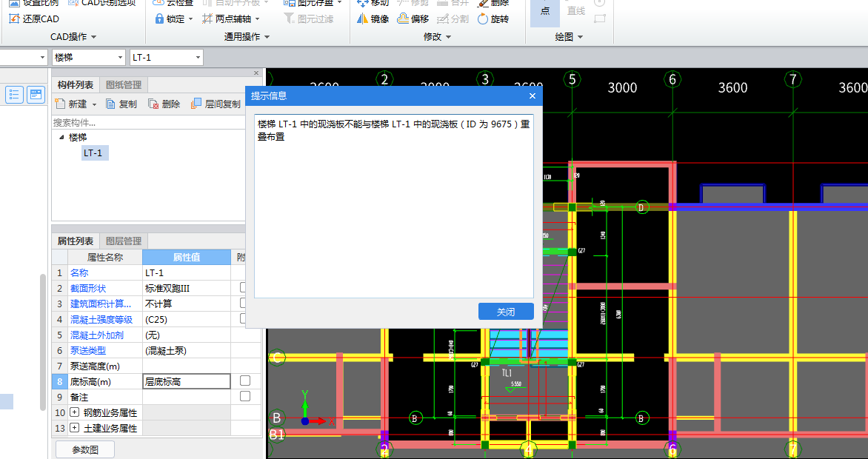Image resolution: width=868 pixels, height=459 pixels.
Task: Select the 两点辅轴 auxiliary axis tool
Action: (227, 19)
